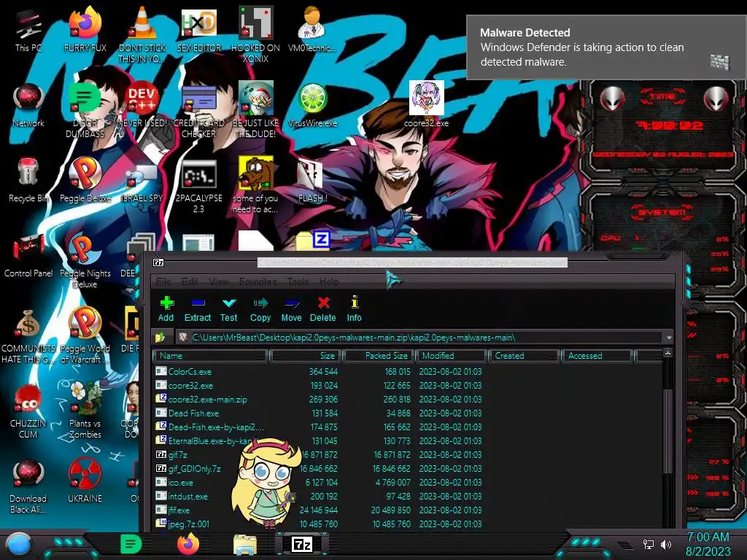Sort by the Accessed column header

pyautogui.click(x=597, y=356)
